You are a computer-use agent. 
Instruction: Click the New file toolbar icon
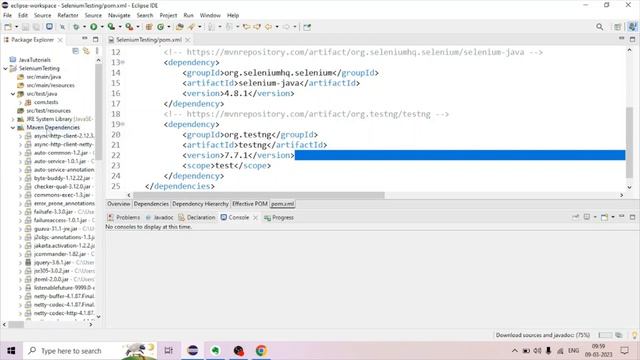[8, 27]
